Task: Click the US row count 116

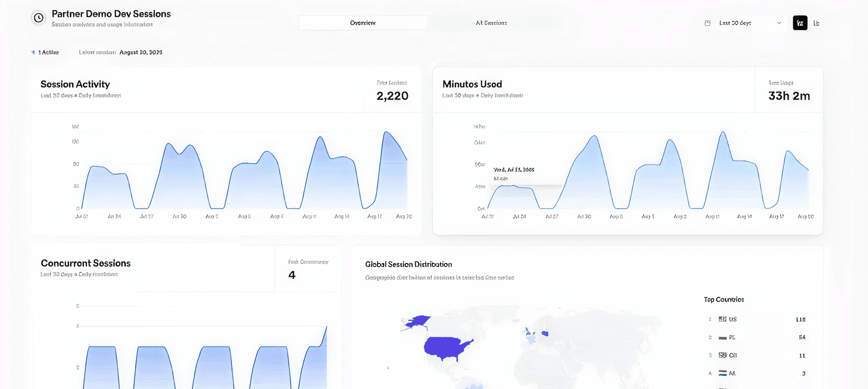Action: pos(801,319)
